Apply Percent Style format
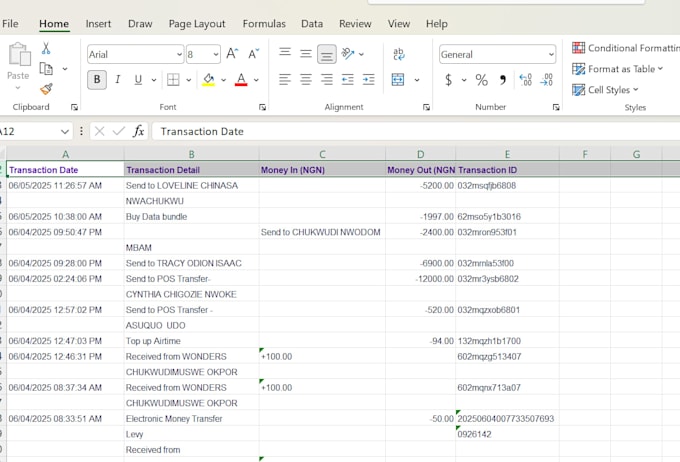This screenshot has height=462, width=680. (481, 80)
